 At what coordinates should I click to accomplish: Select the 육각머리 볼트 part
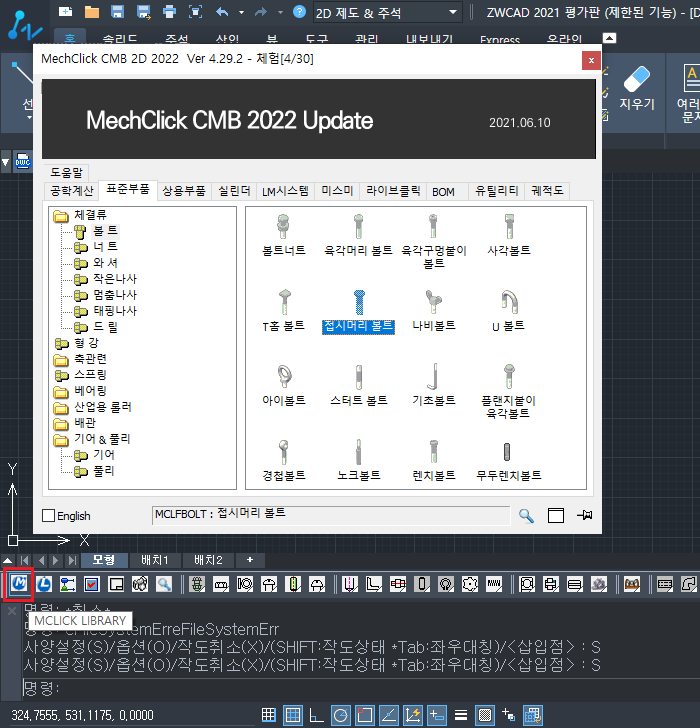coord(358,235)
